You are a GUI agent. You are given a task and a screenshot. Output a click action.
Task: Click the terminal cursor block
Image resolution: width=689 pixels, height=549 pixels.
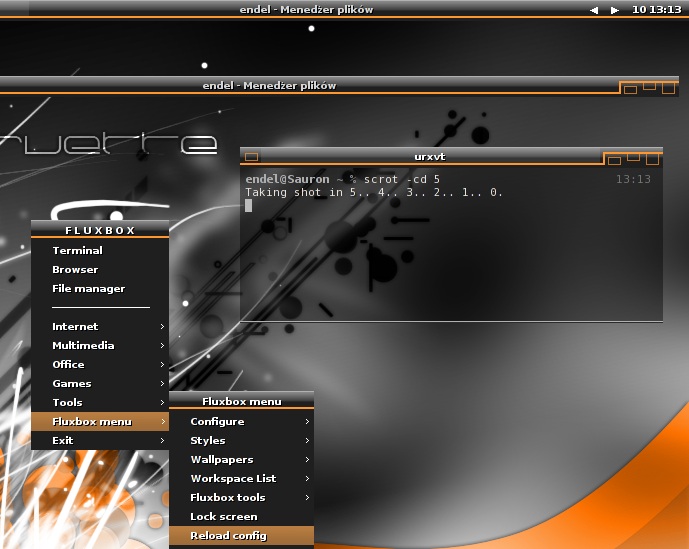(249, 205)
